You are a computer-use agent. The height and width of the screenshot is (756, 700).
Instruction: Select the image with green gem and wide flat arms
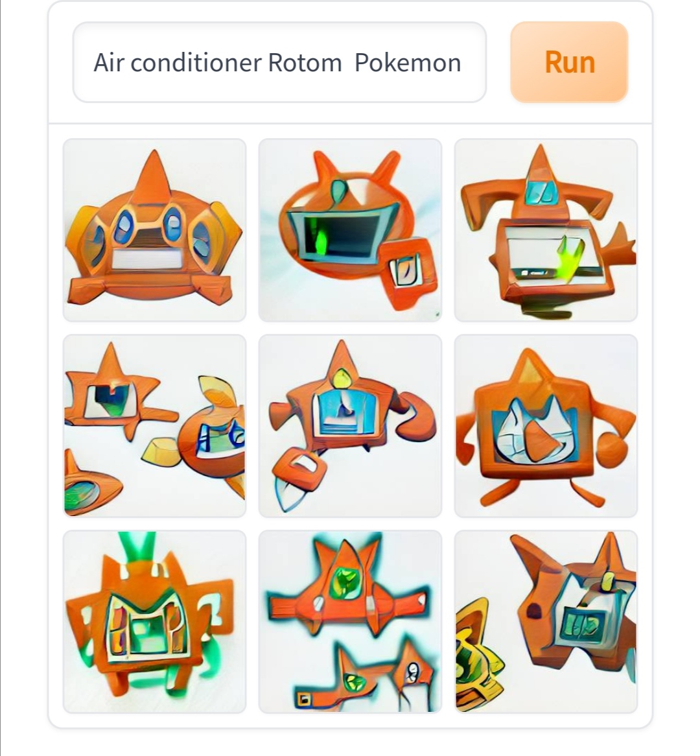click(350, 622)
